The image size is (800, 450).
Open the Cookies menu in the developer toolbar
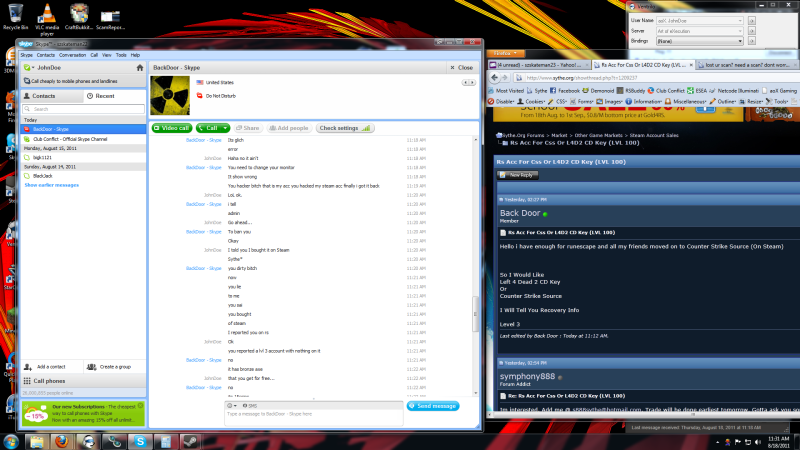pyautogui.click(x=531, y=102)
